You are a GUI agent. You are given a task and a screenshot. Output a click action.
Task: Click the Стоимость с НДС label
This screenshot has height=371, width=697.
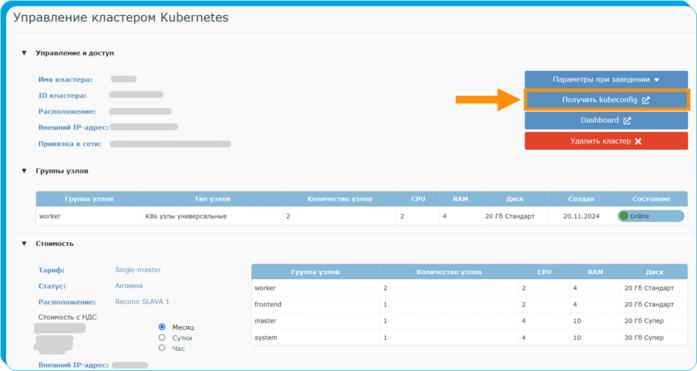click(x=67, y=317)
